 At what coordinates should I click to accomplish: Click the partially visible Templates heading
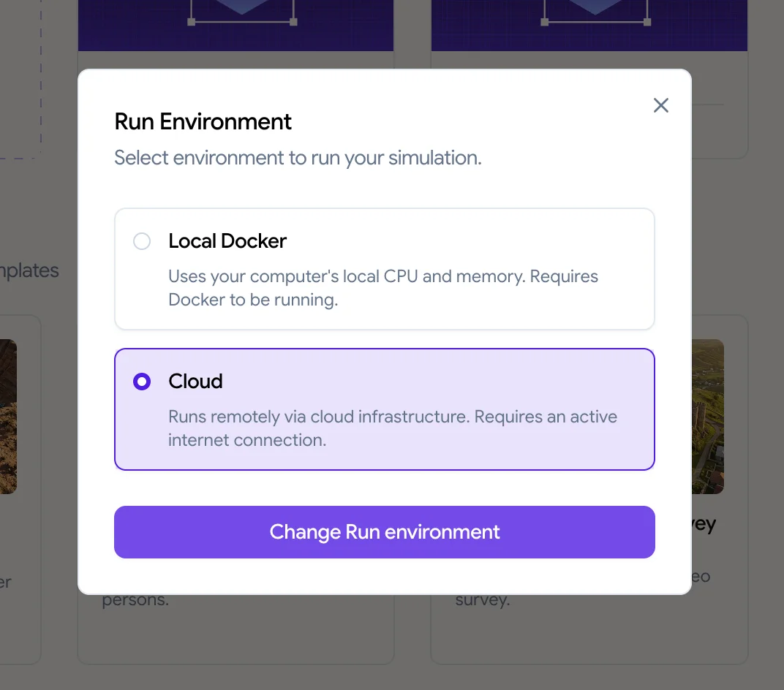point(29,270)
